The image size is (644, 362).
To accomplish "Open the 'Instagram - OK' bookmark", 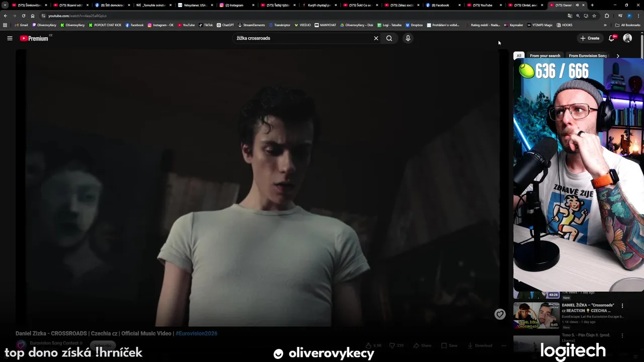I will [160, 25].
